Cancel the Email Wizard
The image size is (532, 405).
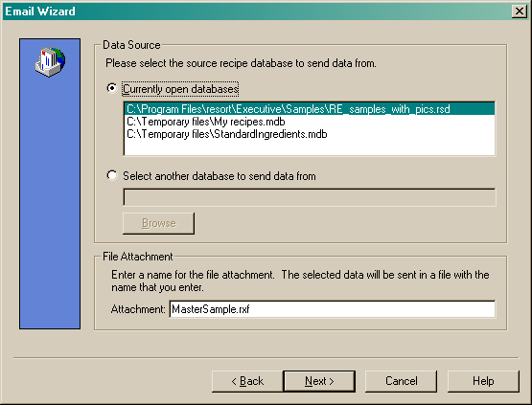point(401,381)
